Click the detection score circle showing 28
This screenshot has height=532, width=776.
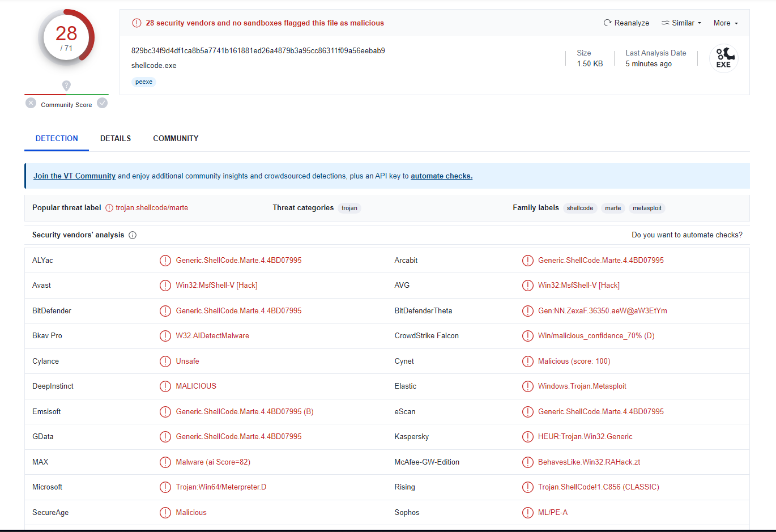(66, 38)
